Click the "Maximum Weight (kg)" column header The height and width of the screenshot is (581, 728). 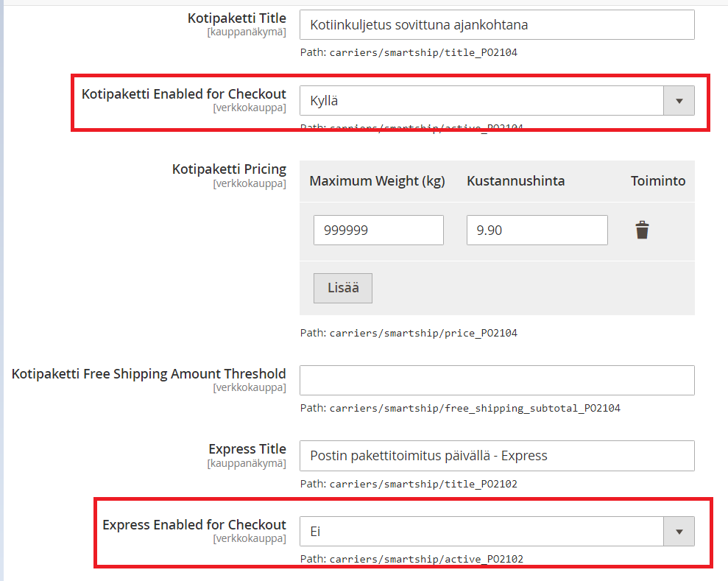377,181
